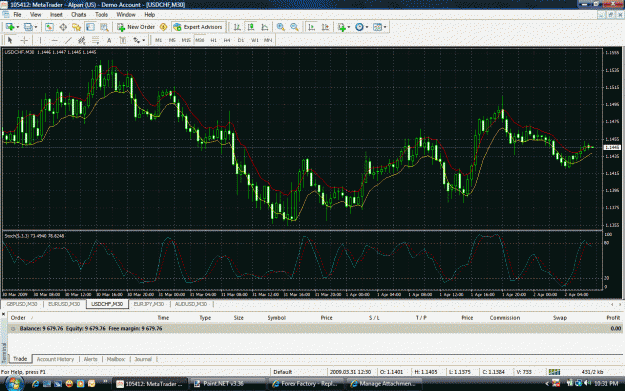This screenshot has width=625, height=391.
Task: Select the Crosshair tool
Action: 24,40
